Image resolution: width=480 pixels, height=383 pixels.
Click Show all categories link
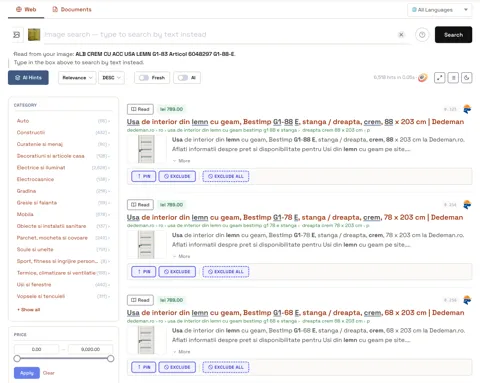tap(29, 310)
